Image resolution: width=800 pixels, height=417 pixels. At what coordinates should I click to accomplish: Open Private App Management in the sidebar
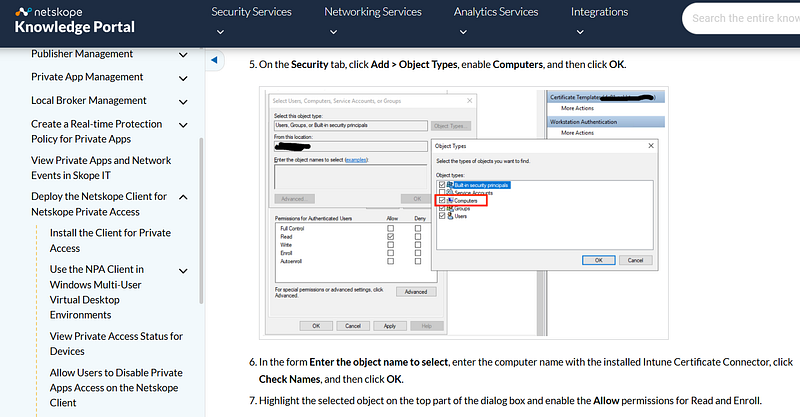click(87, 77)
